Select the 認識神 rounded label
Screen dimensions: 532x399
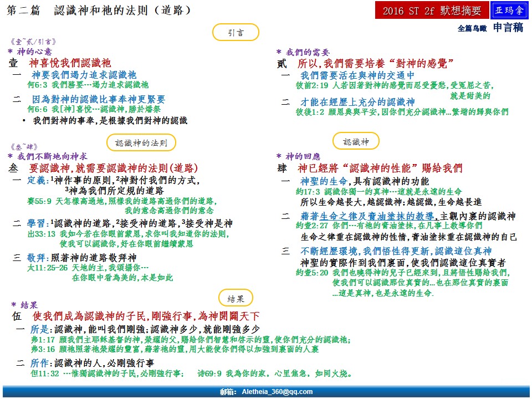[356, 142]
